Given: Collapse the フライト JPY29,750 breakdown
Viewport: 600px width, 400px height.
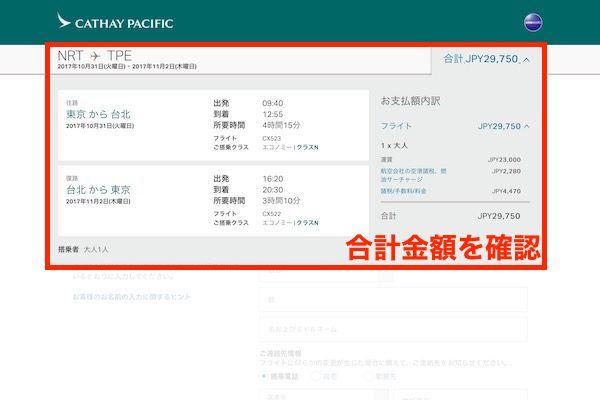Looking at the screenshot, I should 527,126.
